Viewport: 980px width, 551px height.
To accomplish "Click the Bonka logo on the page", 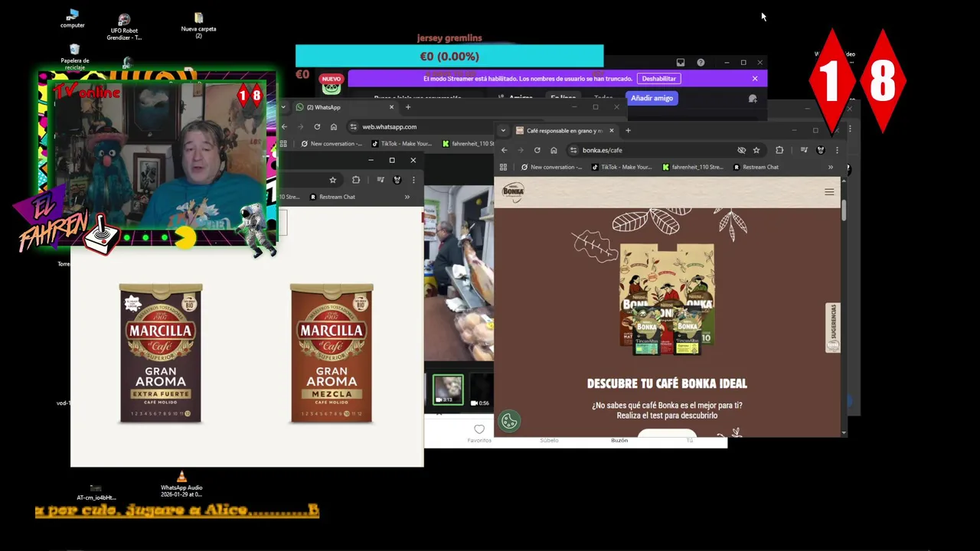I will tap(513, 192).
